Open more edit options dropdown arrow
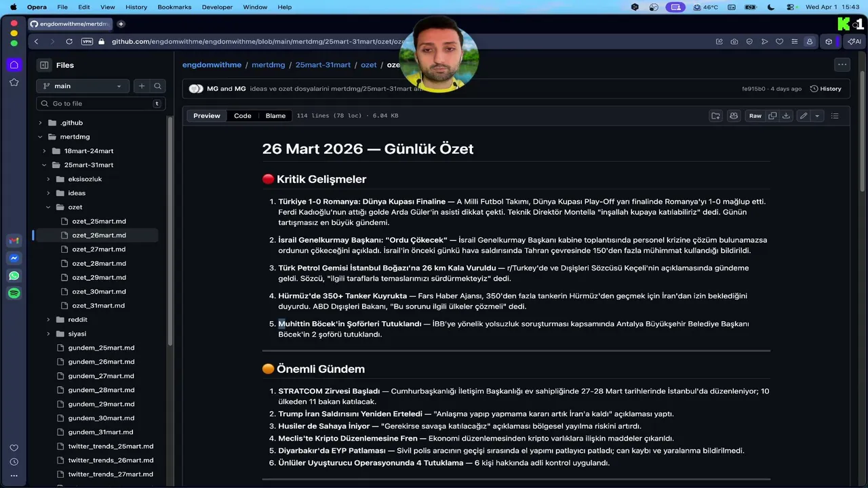The height and width of the screenshot is (488, 868). point(817,116)
